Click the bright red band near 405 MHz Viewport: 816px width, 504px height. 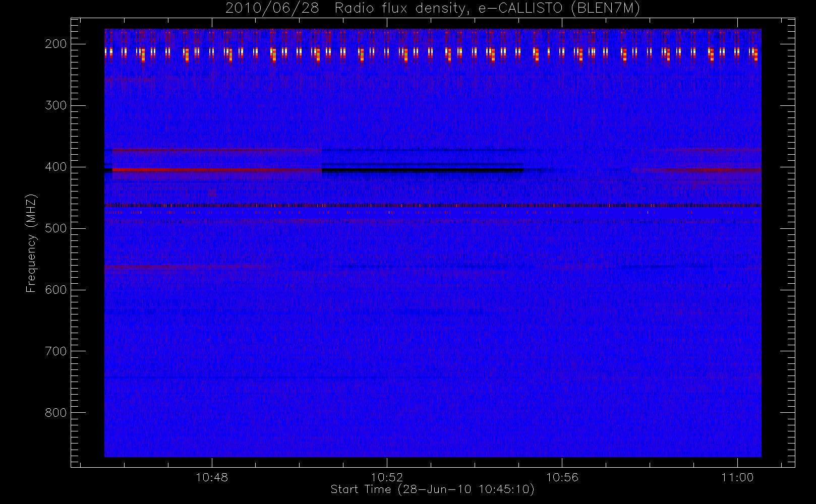click(x=217, y=170)
